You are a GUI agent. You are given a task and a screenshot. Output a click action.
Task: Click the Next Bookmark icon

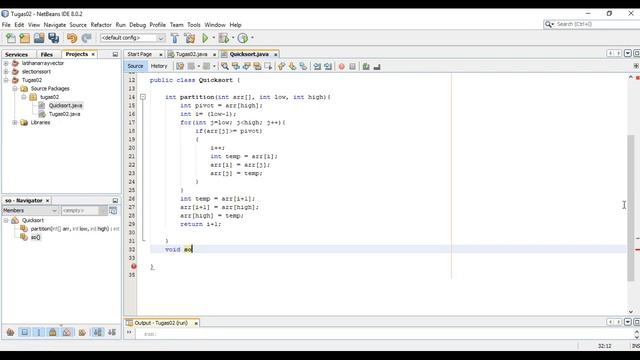point(292,66)
